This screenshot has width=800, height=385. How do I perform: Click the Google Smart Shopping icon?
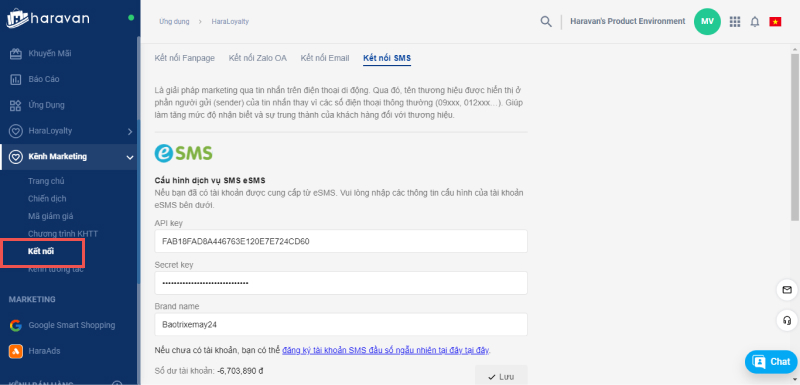click(16, 325)
